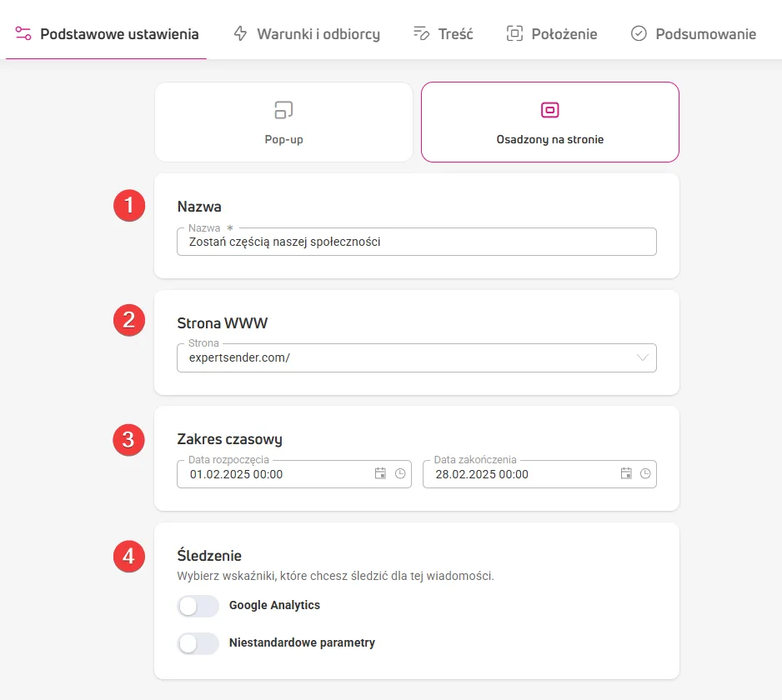The height and width of the screenshot is (700, 782).
Task: Switch to the Warunki i odbiorcy tab
Action: pyautogui.click(x=307, y=33)
